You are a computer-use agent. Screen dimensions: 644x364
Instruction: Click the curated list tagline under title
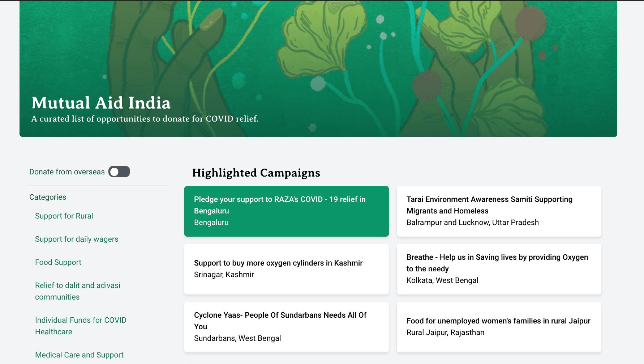(x=145, y=119)
